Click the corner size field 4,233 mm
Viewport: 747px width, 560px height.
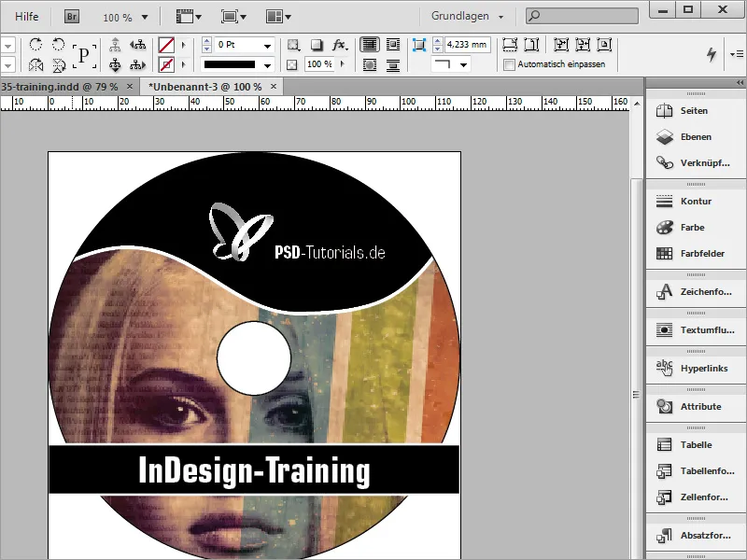[x=467, y=45]
